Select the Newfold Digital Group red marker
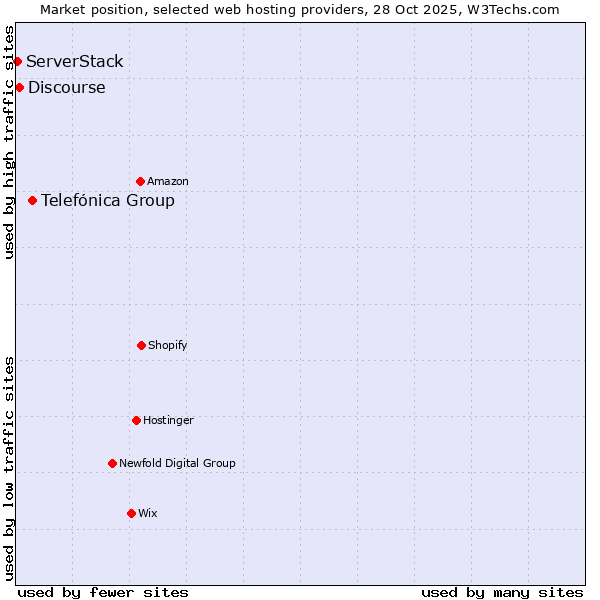The height and width of the screenshot is (600, 600). tap(112, 464)
